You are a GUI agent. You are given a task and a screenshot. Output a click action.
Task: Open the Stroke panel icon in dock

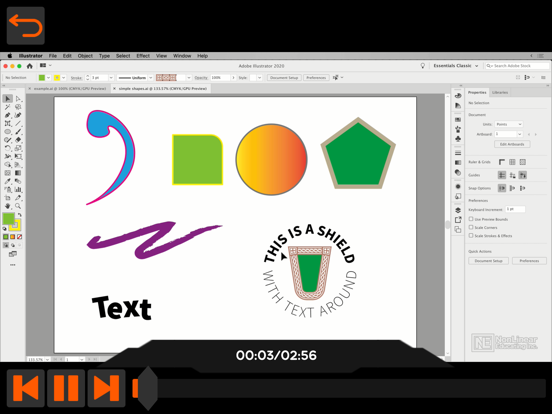(458, 153)
